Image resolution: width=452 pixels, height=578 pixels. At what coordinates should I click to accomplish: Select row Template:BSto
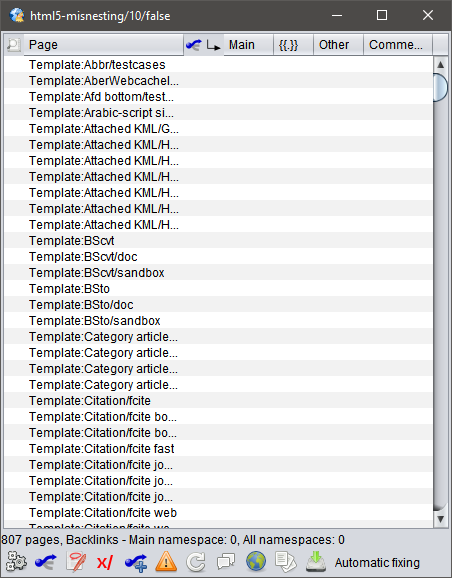click(218, 289)
